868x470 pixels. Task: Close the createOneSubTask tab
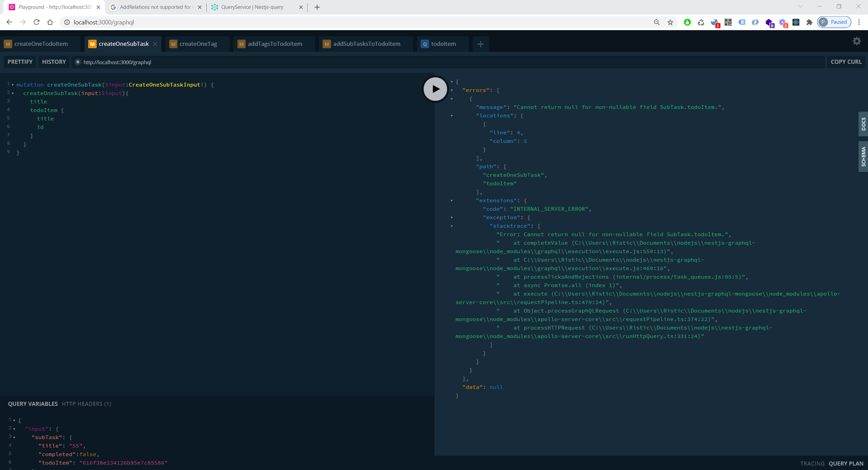coord(155,44)
